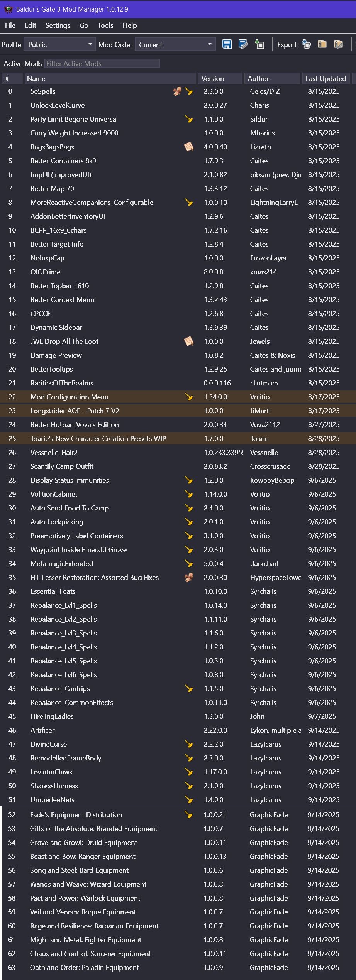
Task: Expand the Mod Order dropdown showing Current
Action: coord(175,44)
